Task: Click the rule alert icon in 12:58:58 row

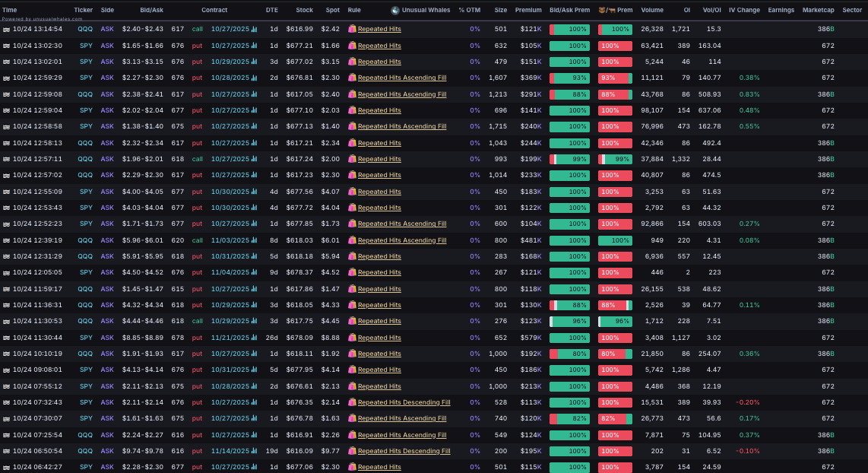Action: (352, 126)
